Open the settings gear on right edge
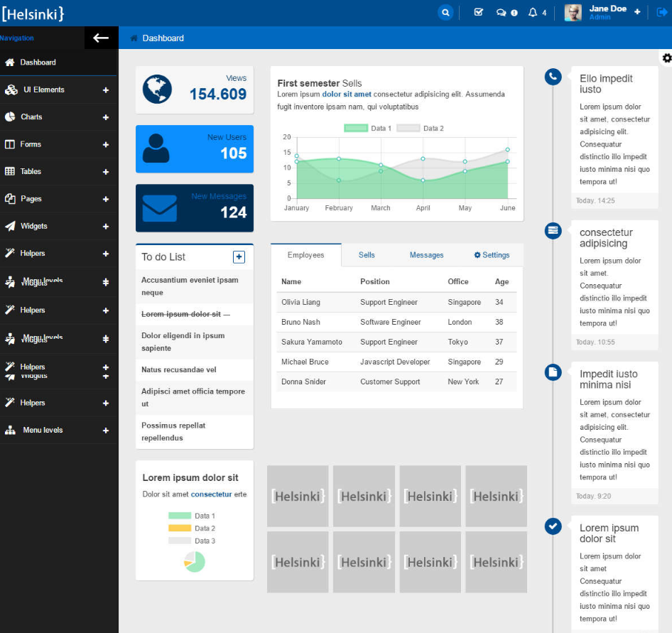 666,58
